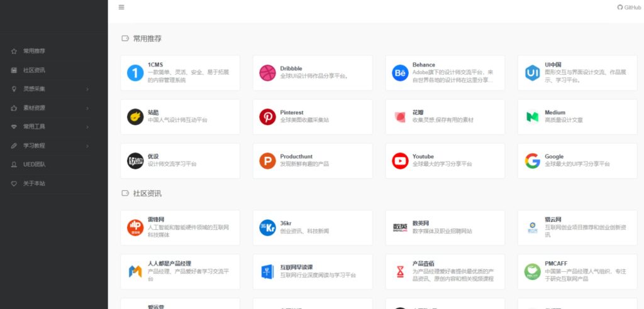Click the 1CMS blue circle icon
The width and height of the screenshot is (644, 309).
tap(135, 73)
